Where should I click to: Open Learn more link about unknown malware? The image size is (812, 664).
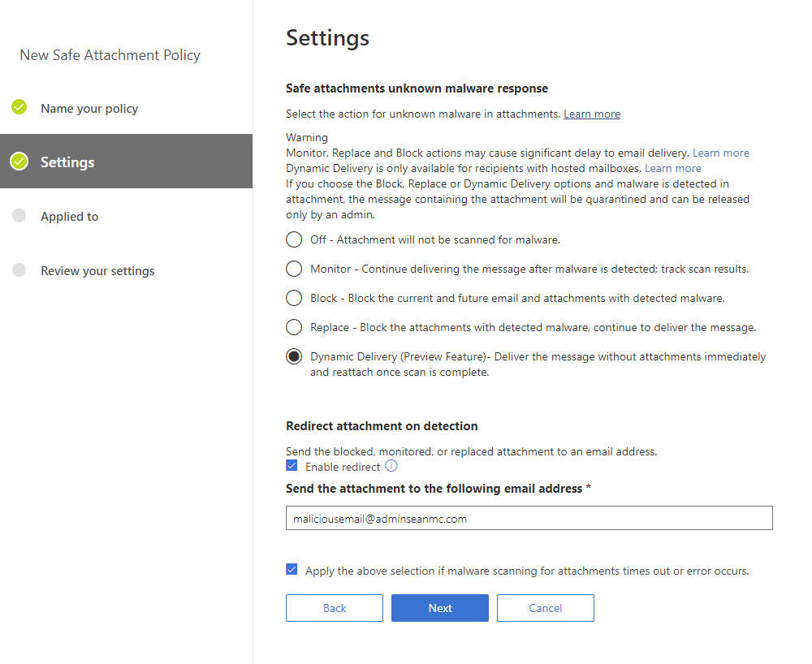[592, 114]
